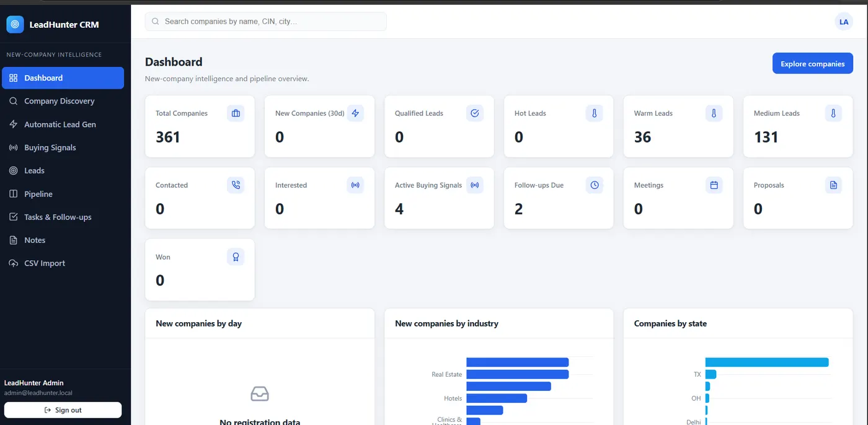Click the CSV Import cloud upload icon
868x425 pixels.
coord(13,263)
